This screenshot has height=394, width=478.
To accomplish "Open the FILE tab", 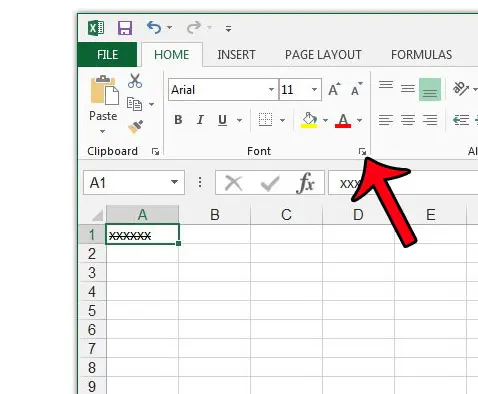I will click(107, 55).
